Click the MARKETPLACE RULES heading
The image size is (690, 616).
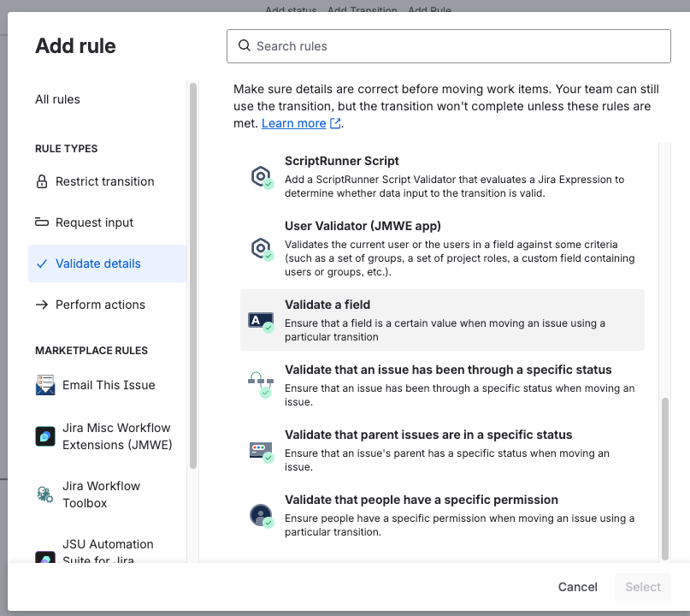(91, 351)
